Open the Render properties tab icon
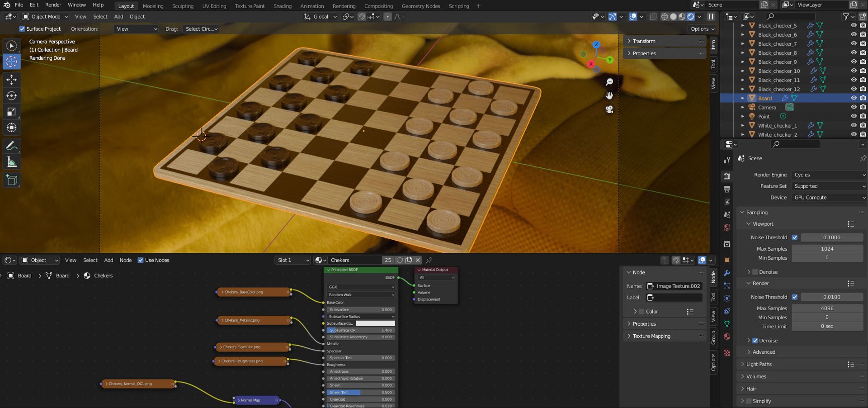 727,176
